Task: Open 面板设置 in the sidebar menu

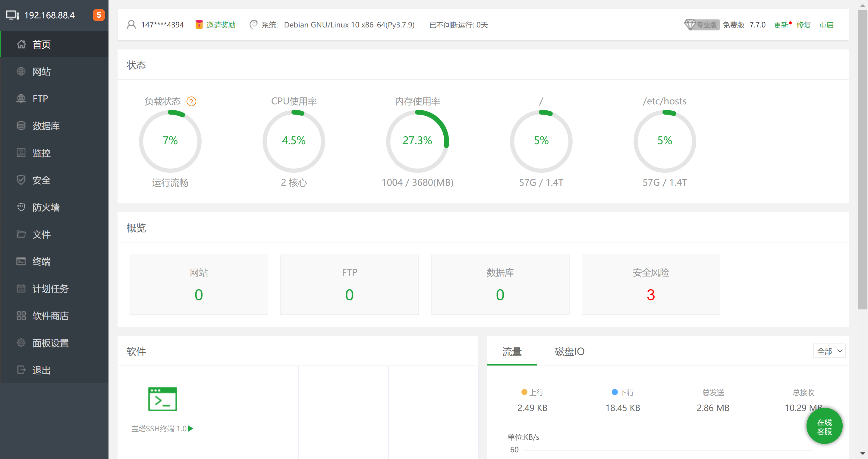Action: pos(54,343)
